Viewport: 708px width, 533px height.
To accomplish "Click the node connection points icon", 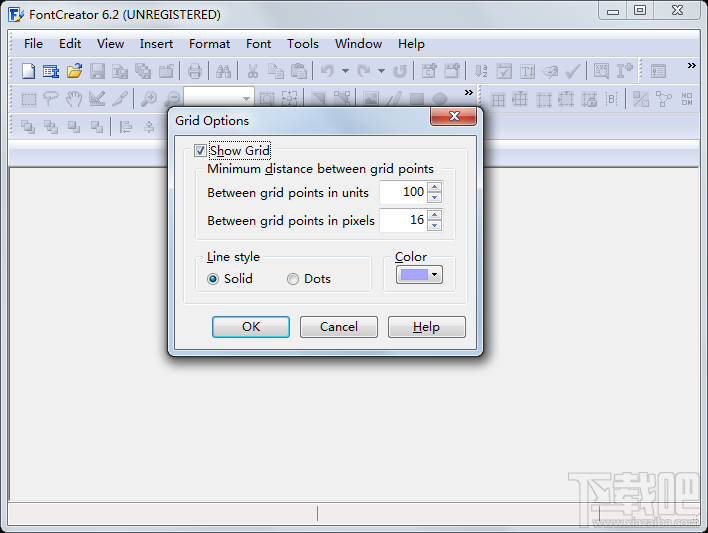I will (x=664, y=99).
